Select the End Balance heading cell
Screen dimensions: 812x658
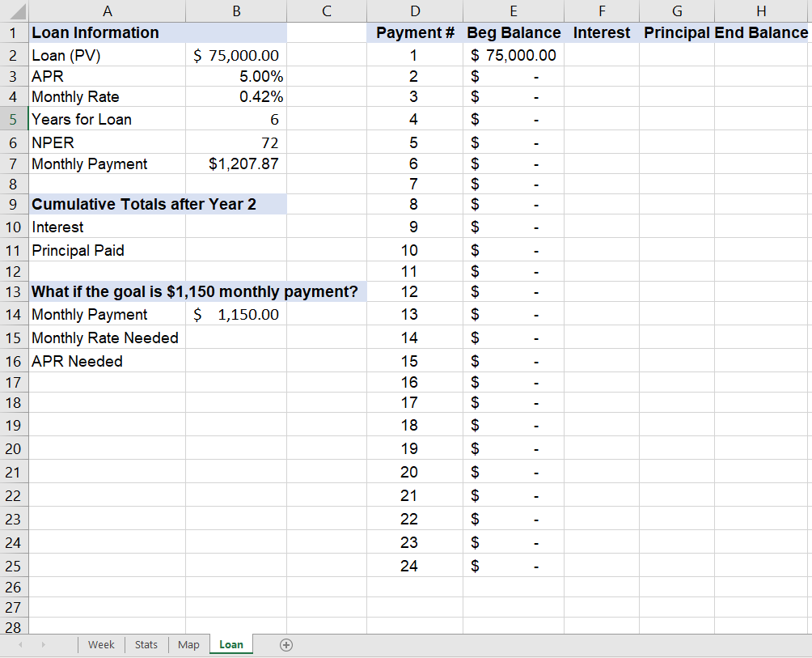(761, 32)
